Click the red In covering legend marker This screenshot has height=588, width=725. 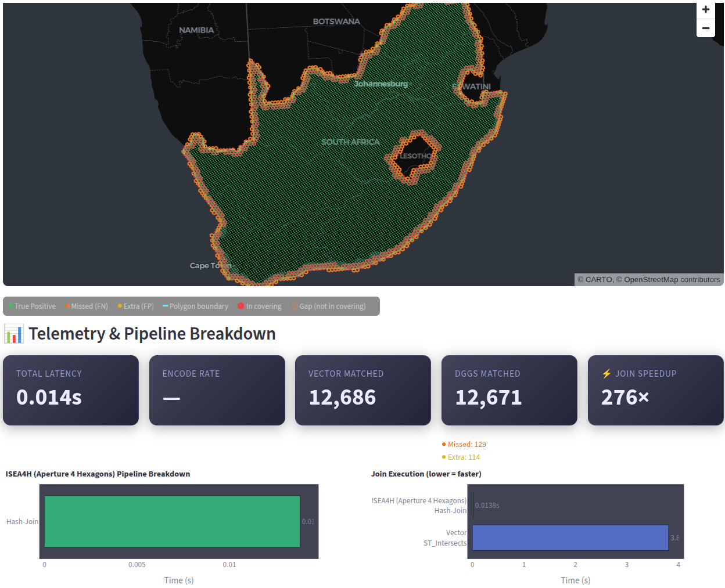click(241, 306)
